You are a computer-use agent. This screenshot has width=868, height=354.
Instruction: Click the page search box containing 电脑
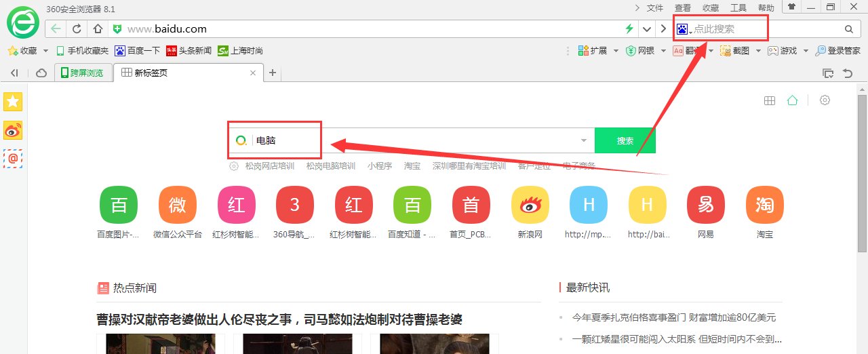411,140
